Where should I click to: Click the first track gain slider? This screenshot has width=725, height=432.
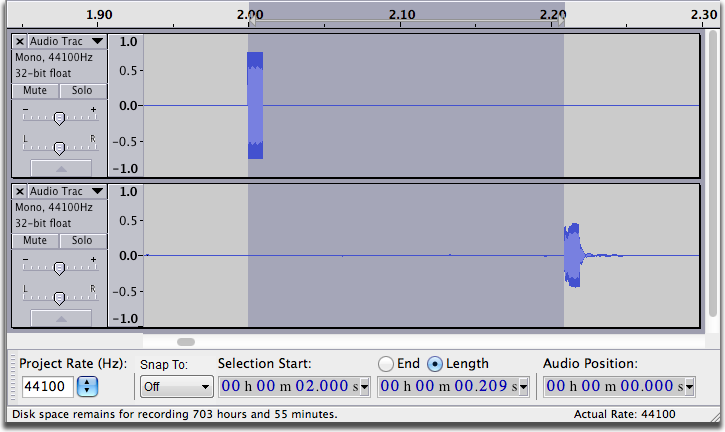59,118
